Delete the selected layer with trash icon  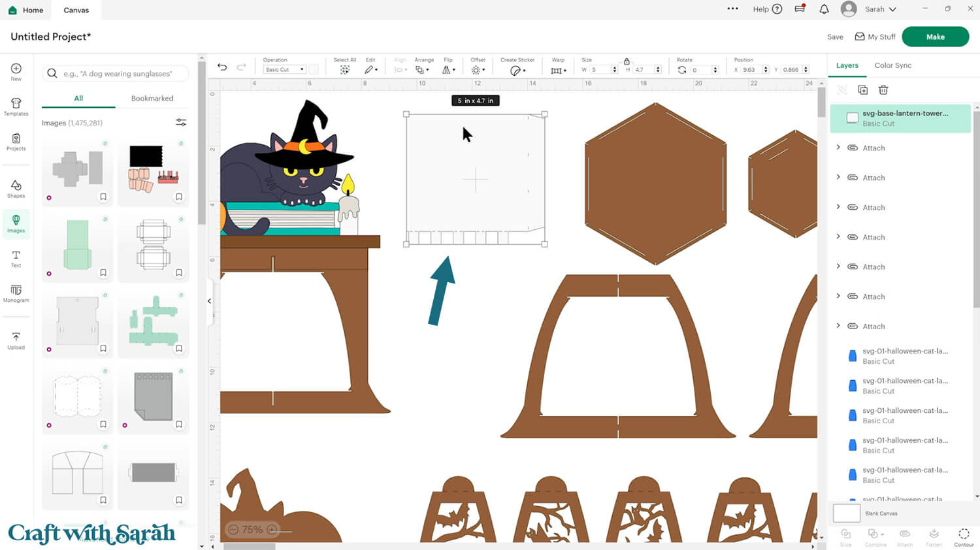point(883,90)
